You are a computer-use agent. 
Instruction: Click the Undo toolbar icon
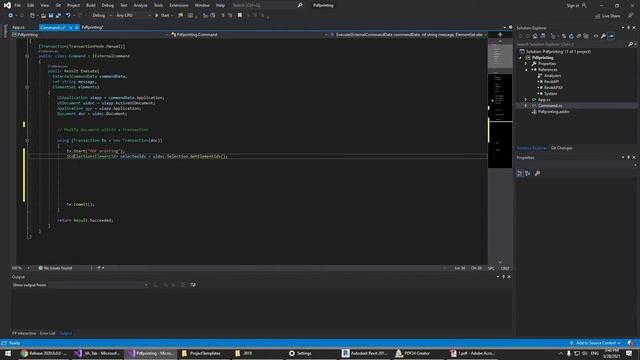coord(68,16)
